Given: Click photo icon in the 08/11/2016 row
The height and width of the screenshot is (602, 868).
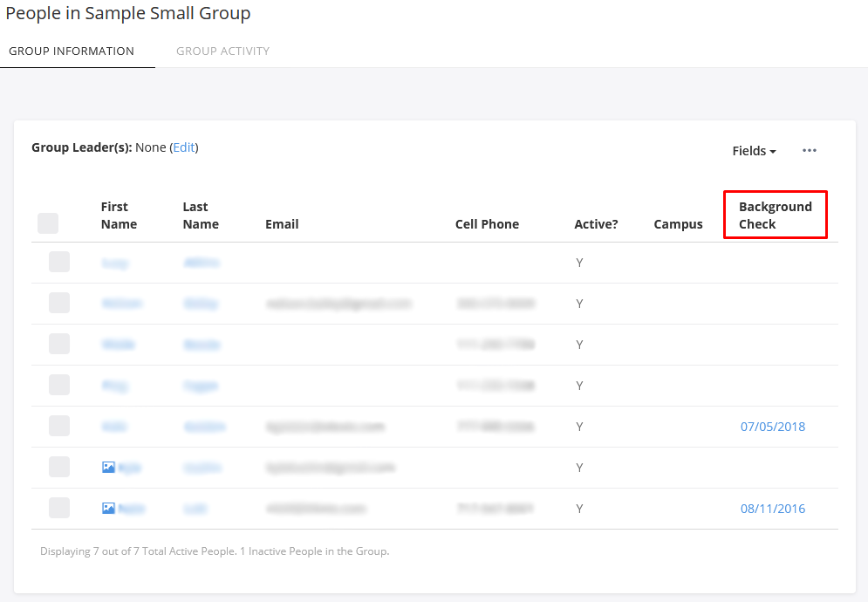Looking at the screenshot, I should pyautogui.click(x=108, y=508).
